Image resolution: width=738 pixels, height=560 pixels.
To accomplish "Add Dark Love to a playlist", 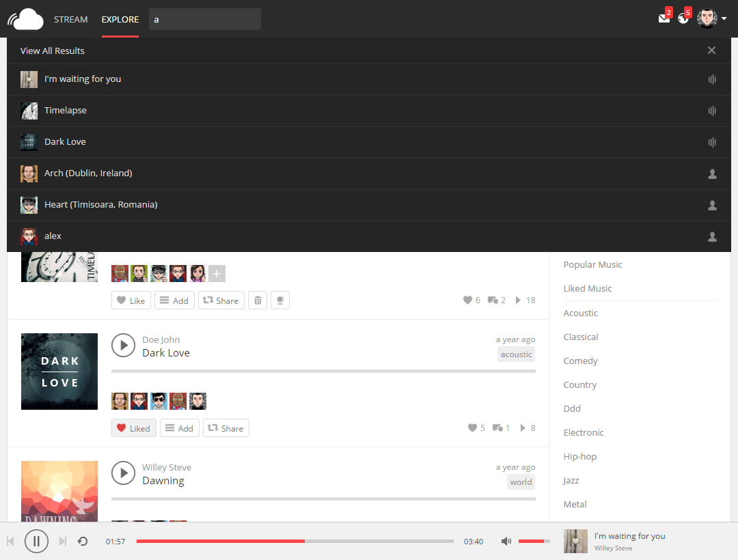I will coord(179,428).
